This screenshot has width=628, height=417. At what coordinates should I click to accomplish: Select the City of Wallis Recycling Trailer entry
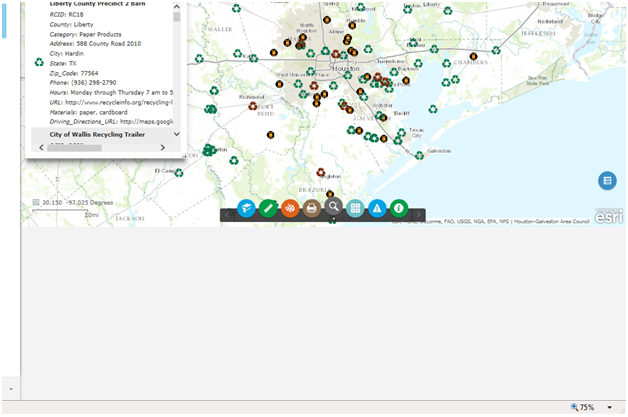pos(97,134)
